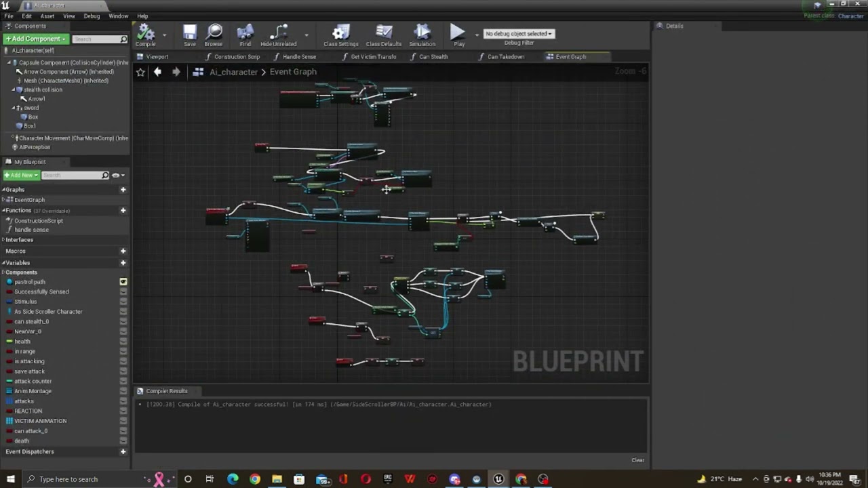Click the Components search magnifier icon
Screen dimensions: 868x488
click(123, 39)
